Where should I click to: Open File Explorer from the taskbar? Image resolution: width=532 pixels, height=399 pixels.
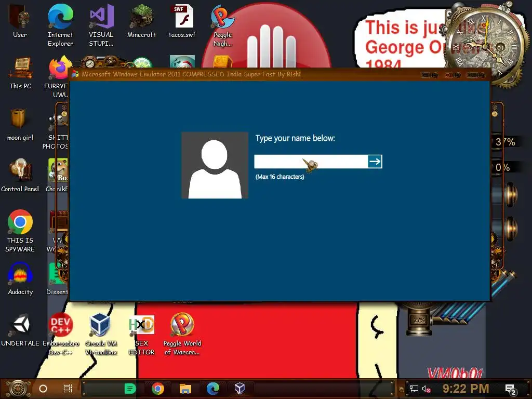(x=185, y=389)
